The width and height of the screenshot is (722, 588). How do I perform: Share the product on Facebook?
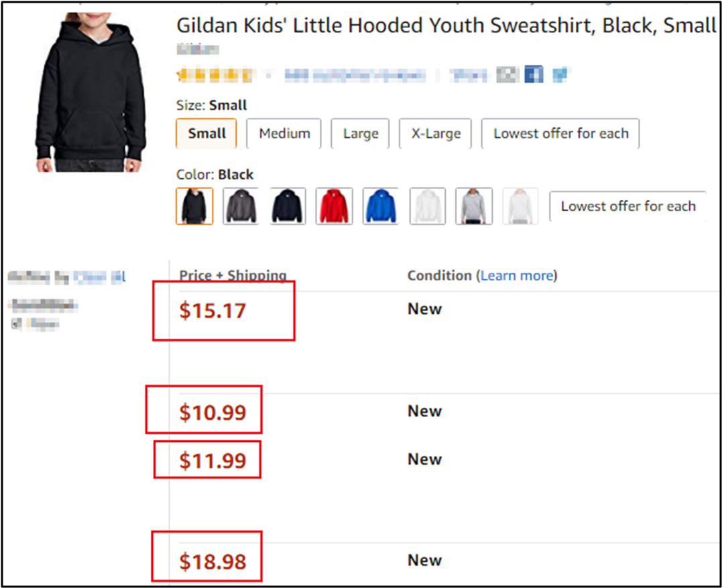click(534, 74)
